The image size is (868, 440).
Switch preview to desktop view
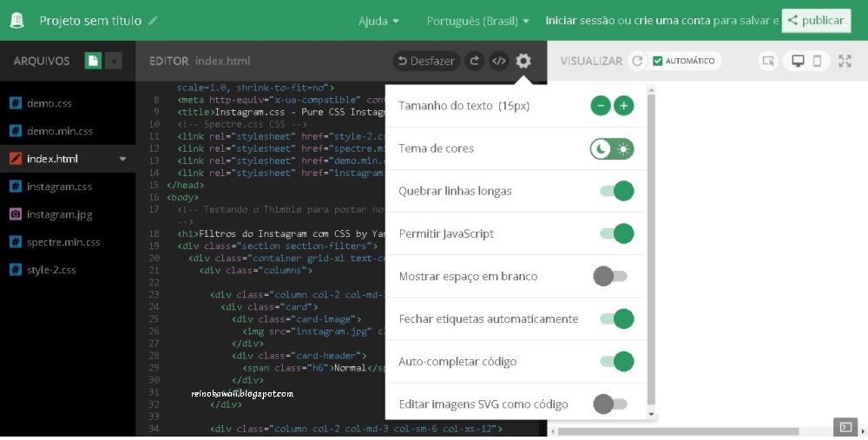coord(798,61)
